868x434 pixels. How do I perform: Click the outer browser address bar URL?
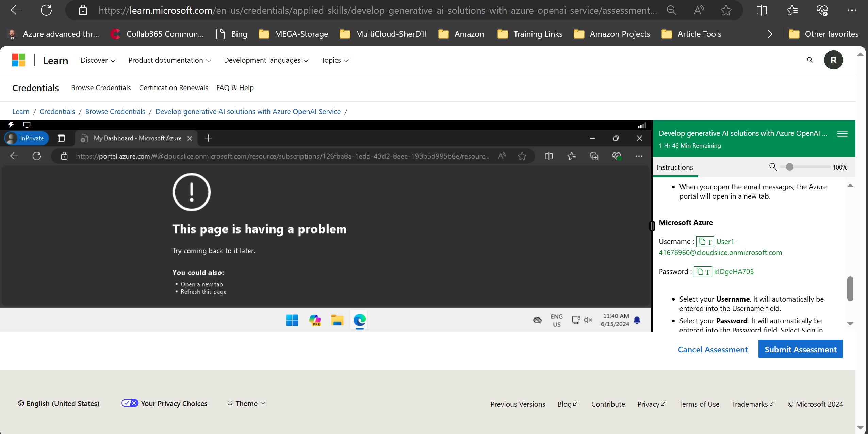(x=378, y=10)
